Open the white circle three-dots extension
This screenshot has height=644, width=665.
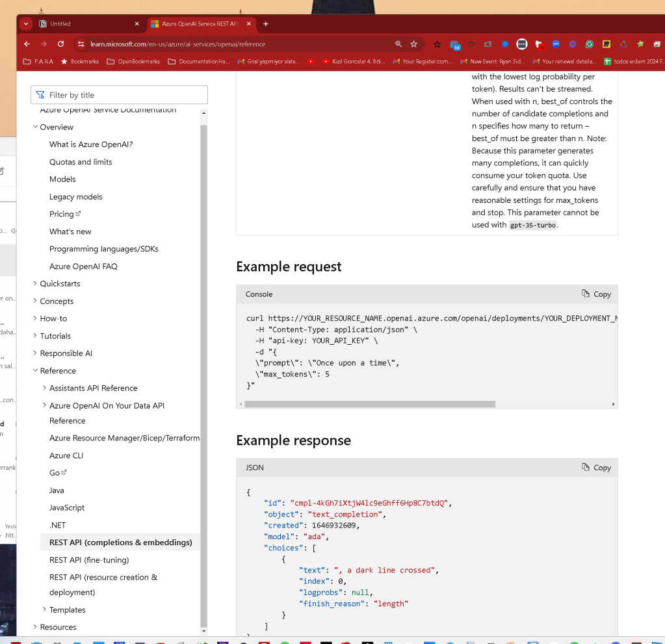click(x=521, y=44)
